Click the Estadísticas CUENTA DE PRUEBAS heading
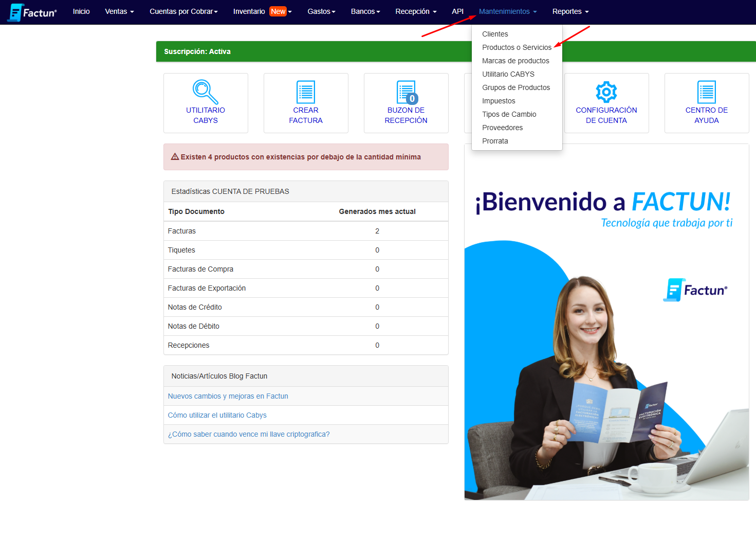 click(230, 191)
